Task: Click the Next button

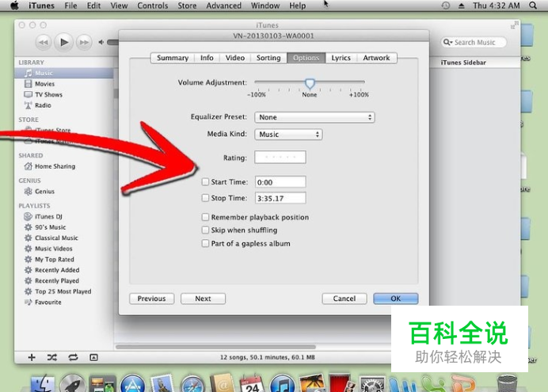Action: pos(203,299)
